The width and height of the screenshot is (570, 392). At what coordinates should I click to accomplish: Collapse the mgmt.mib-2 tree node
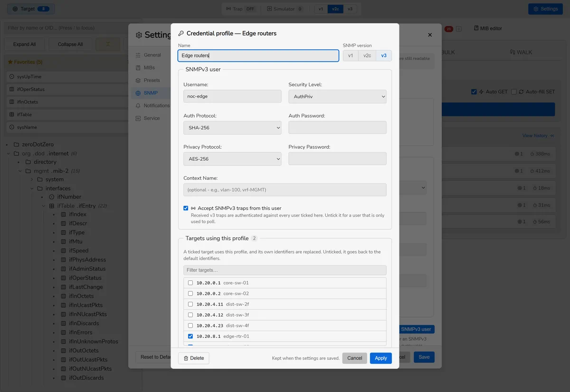(20, 171)
